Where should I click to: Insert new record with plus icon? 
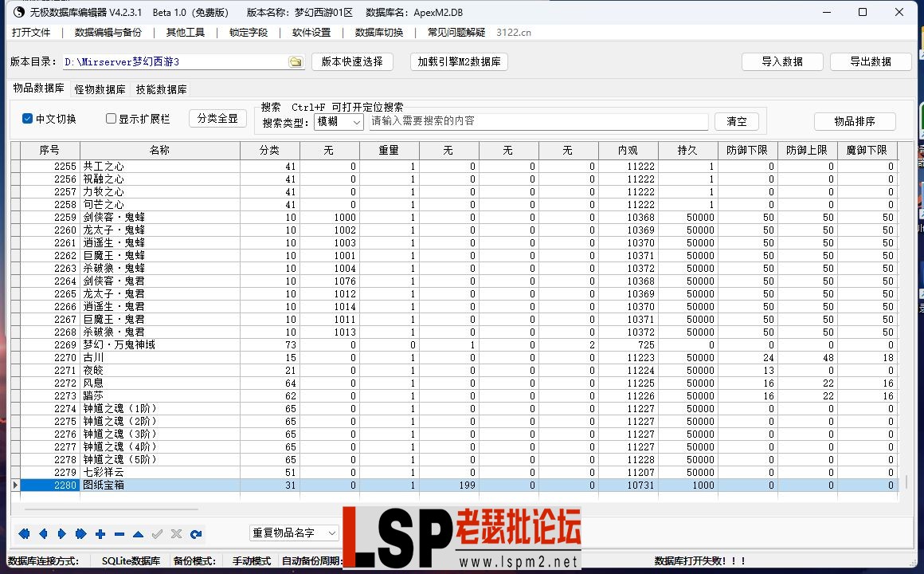coord(100,534)
